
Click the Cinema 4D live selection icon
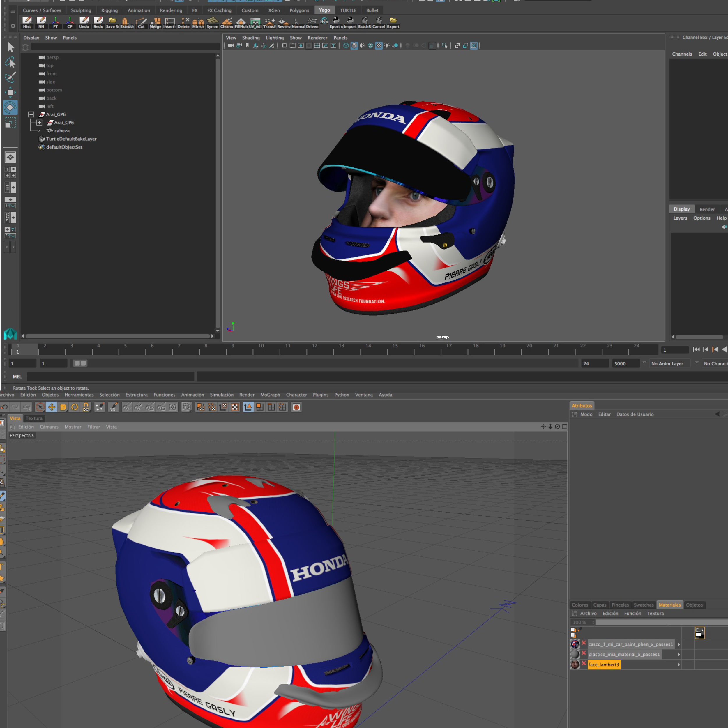[x=40, y=407]
